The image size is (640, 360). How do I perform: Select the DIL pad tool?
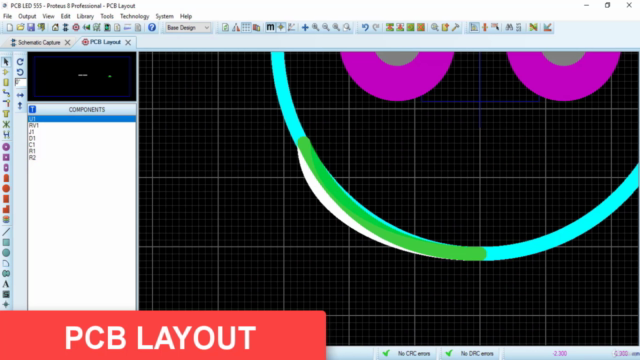(x=6, y=168)
